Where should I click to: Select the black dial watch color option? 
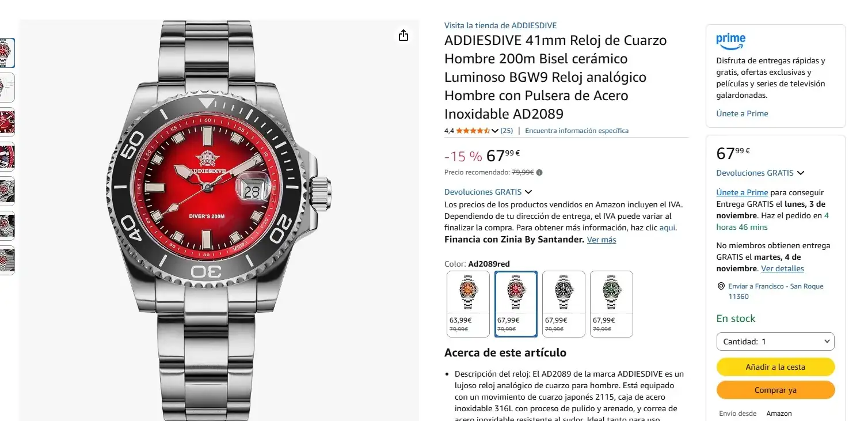tap(564, 304)
